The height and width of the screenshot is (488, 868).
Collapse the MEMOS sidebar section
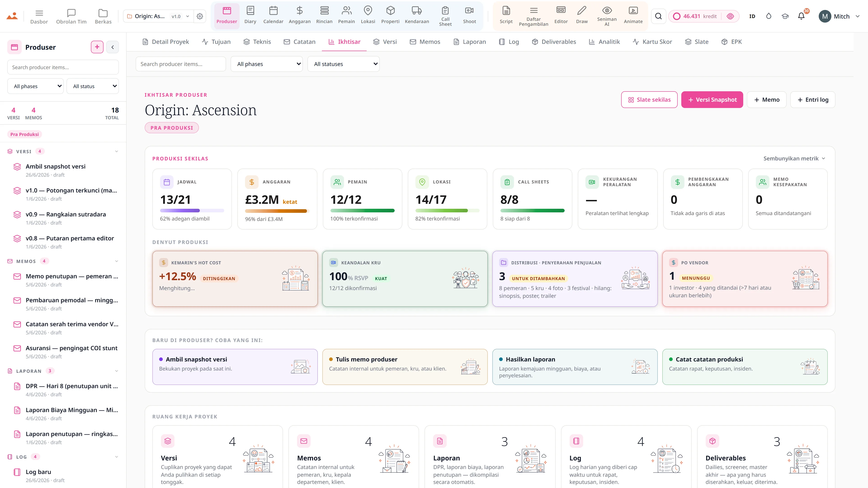(117, 261)
